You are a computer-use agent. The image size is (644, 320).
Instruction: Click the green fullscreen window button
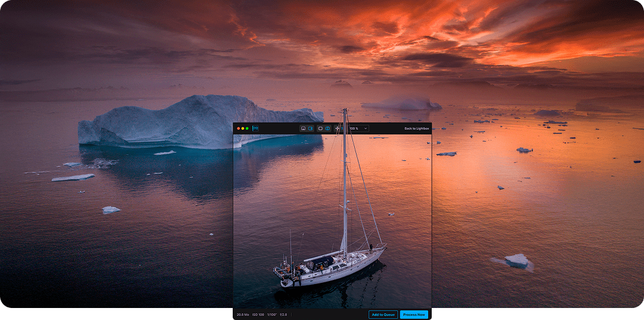click(247, 128)
